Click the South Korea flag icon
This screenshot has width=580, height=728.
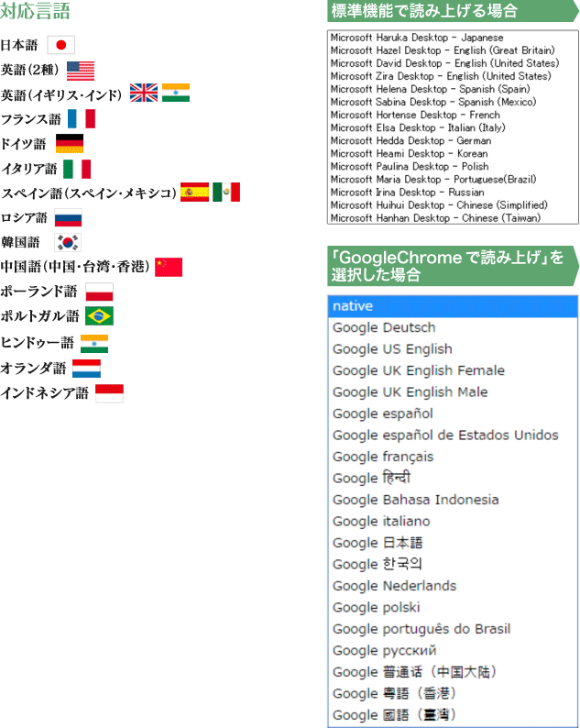pyautogui.click(x=68, y=242)
